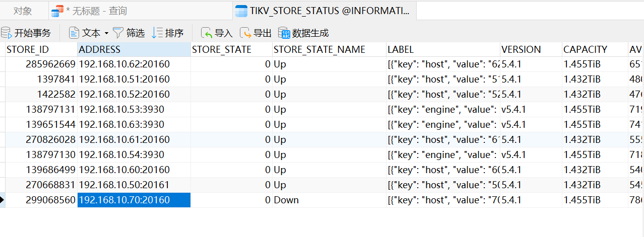The height and width of the screenshot is (237, 644).
Task: Open the 数据生成 data generation tool
Action: click(x=284, y=33)
